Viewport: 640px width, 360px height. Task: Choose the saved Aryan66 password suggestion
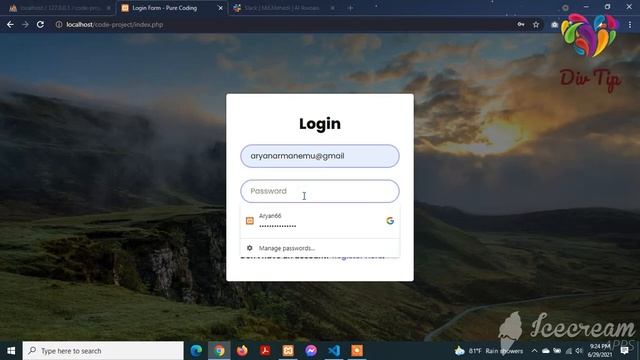pos(320,221)
